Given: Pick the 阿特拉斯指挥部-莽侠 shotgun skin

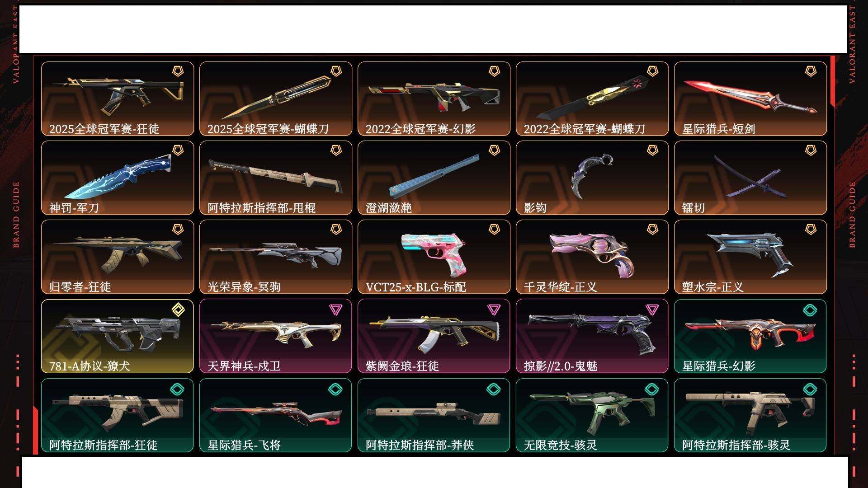Looking at the screenshot, I should pos(434,415).
